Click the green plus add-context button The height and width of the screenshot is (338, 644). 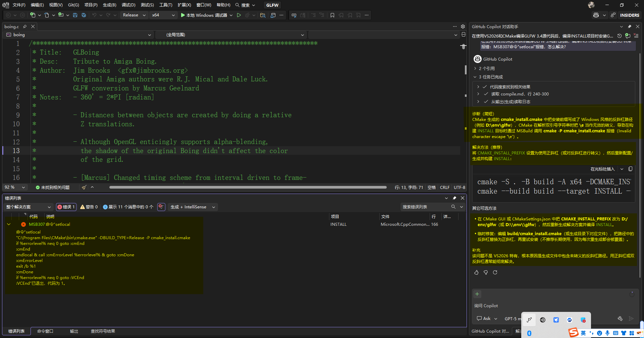pos(477,294)
